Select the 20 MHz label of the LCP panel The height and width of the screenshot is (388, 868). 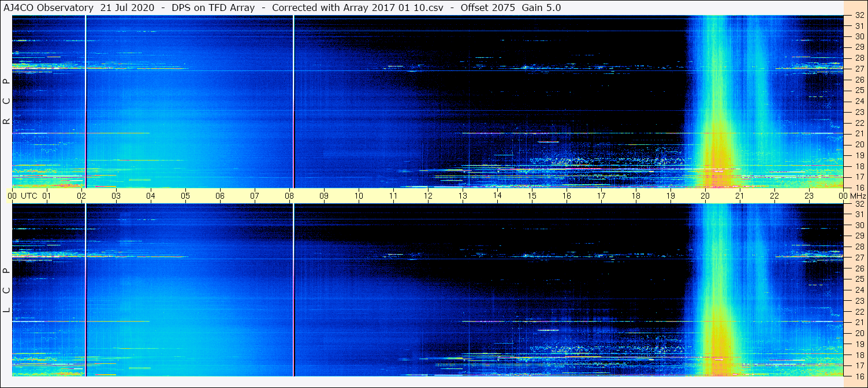(x=859, y=333)
